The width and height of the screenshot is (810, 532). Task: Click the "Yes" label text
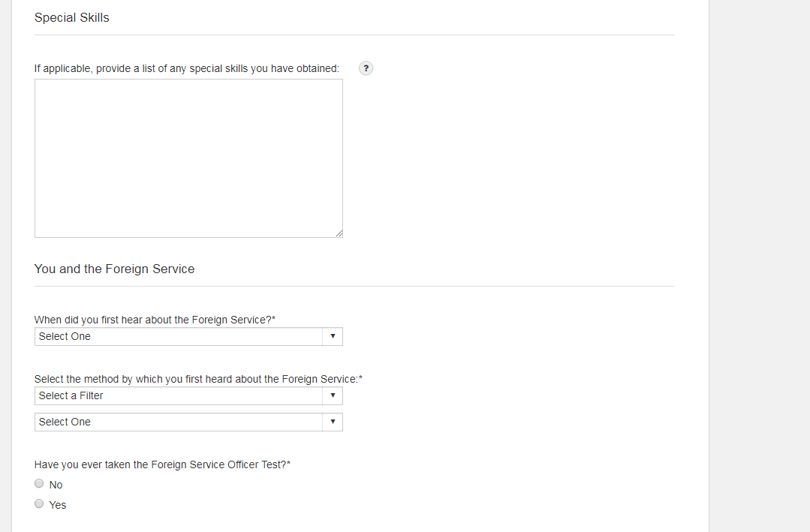point(58,506)
